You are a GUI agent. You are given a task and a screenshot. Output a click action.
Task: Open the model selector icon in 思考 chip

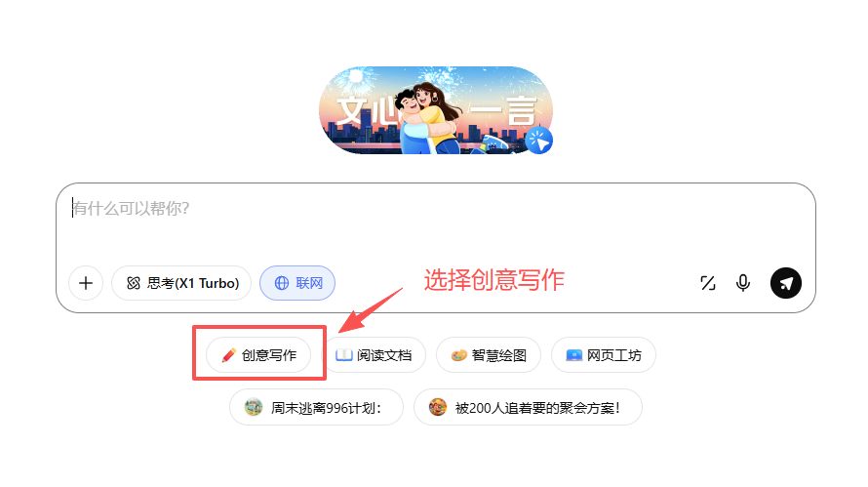[134, 283]
